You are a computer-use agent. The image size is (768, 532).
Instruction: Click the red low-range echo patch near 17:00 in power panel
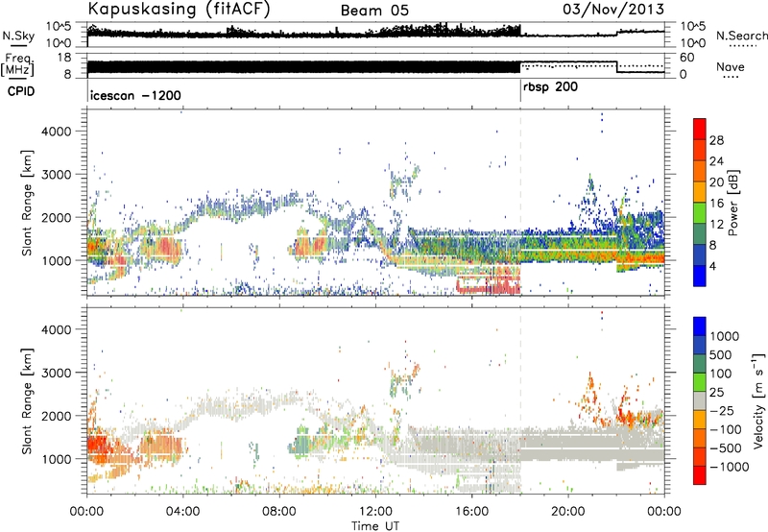(x=489, y=282)
